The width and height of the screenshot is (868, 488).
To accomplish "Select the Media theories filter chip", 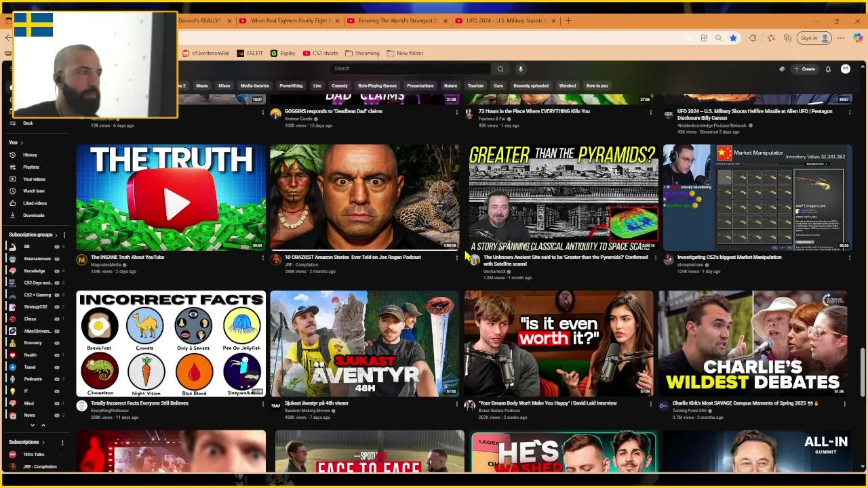I will 254,86.
